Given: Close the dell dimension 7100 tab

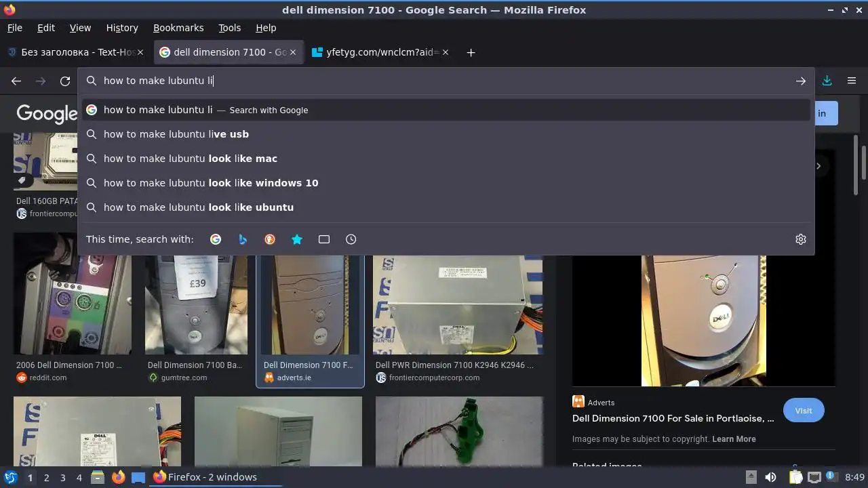Looking at the screenshot, I should [294, 52].
